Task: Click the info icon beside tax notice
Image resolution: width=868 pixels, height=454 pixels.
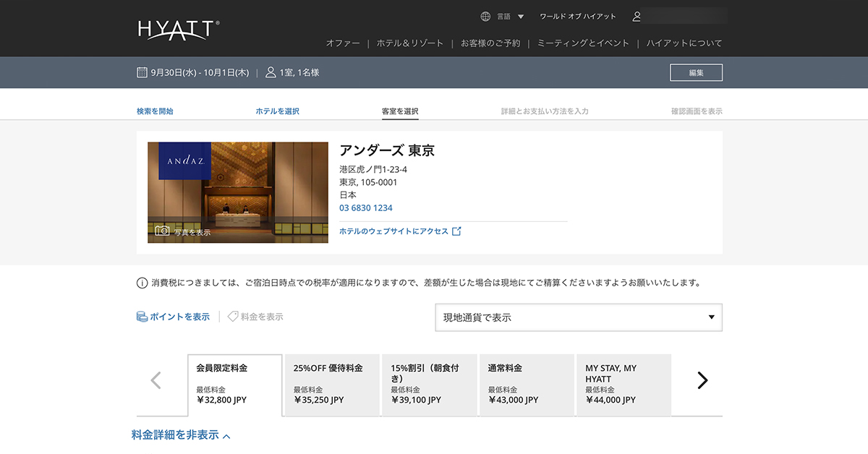Action: tap(142, 283)
